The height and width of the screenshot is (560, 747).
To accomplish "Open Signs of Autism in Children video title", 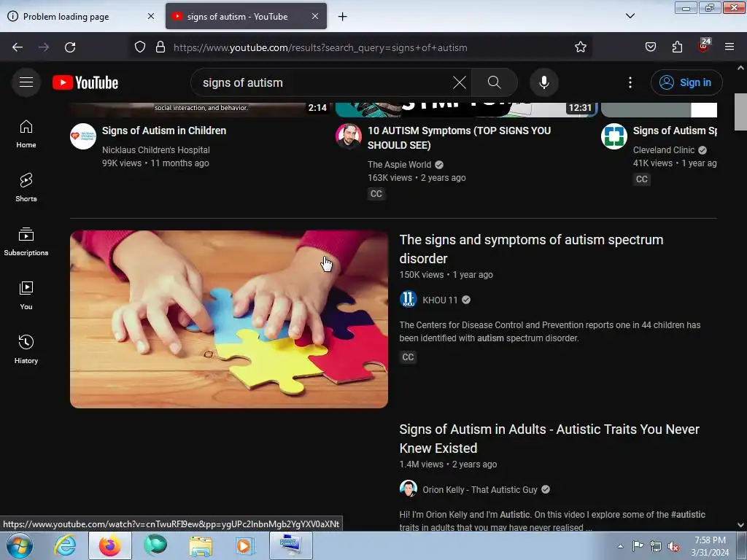I will [x=164, y=131].
